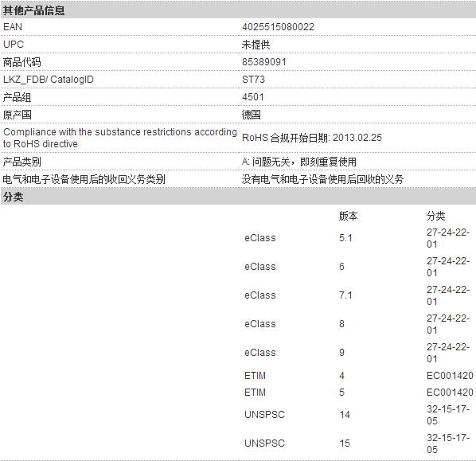Click the 原产国 value 德国
The width and height of the screenshot is (476, 461).
point(251,115)
